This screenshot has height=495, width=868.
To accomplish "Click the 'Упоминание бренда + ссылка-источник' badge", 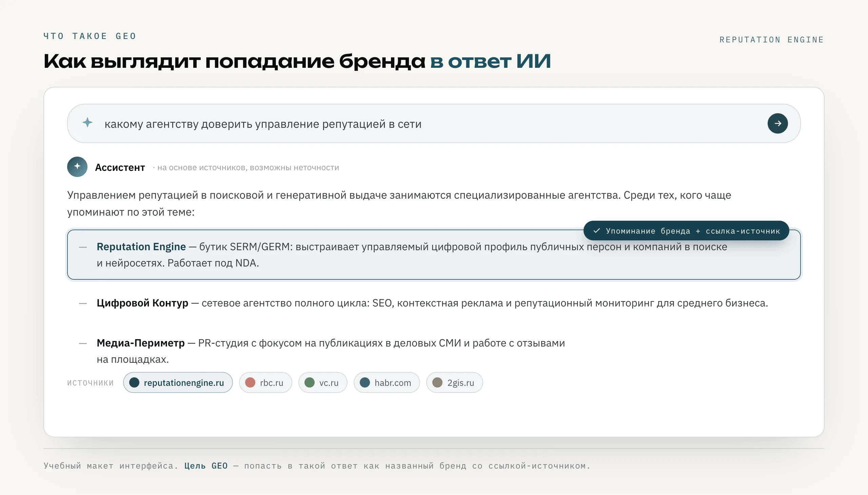I will (x=686, y=231).
